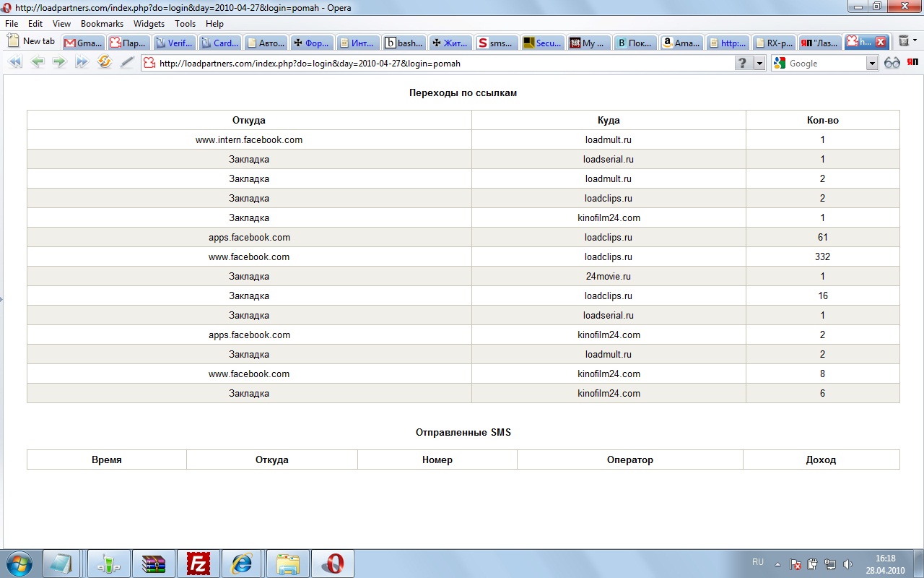Click the 24movie.ru cell
This screenshot has width=924, height=578.
pos(609,277)
